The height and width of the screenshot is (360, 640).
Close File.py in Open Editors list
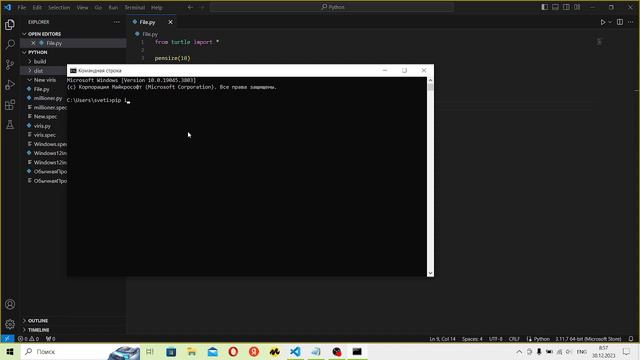point(33,43)
